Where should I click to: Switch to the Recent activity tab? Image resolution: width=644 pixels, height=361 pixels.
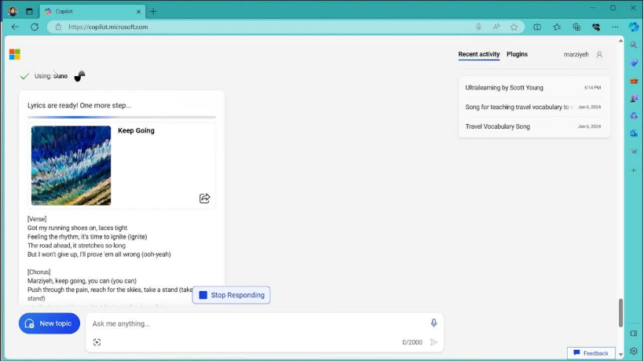pos(479,54)
